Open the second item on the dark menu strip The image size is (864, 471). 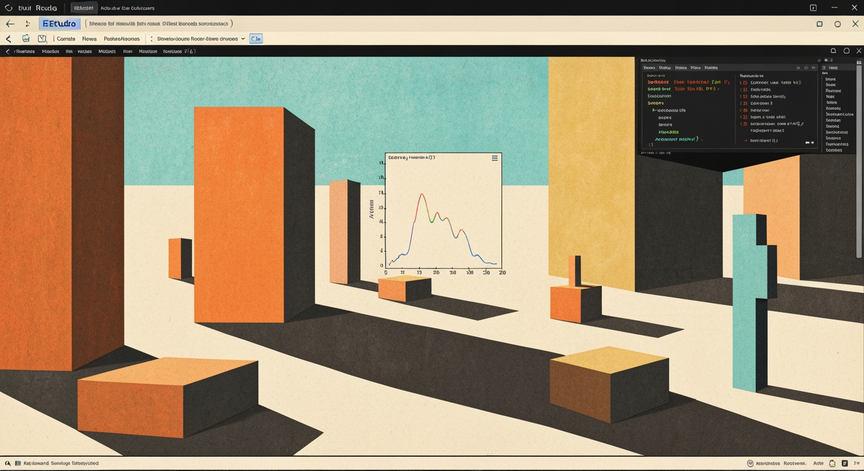pos(50,51)
